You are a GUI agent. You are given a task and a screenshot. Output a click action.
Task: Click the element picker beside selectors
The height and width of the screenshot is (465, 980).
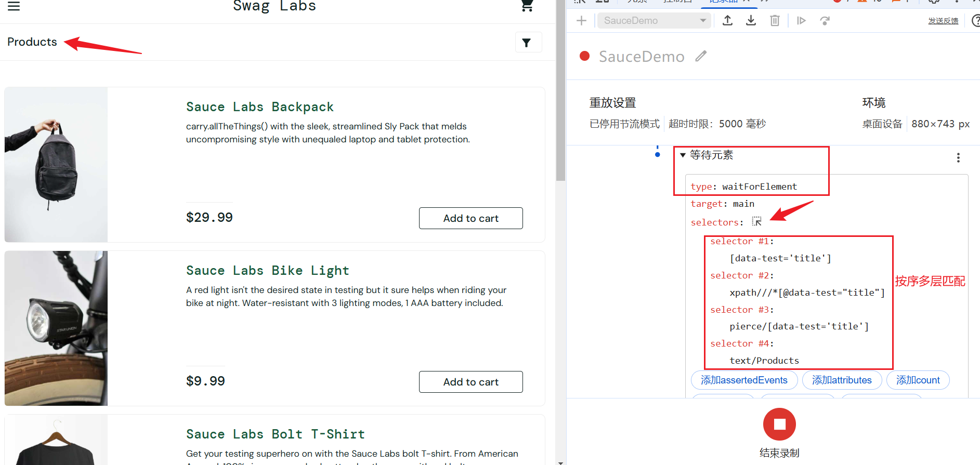[x=757, y=222]
